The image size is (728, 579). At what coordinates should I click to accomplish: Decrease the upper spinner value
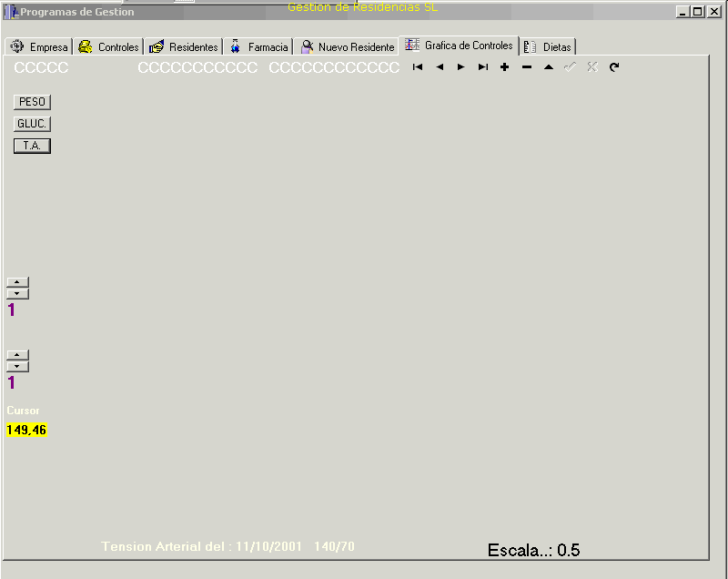tap(18, 294)
